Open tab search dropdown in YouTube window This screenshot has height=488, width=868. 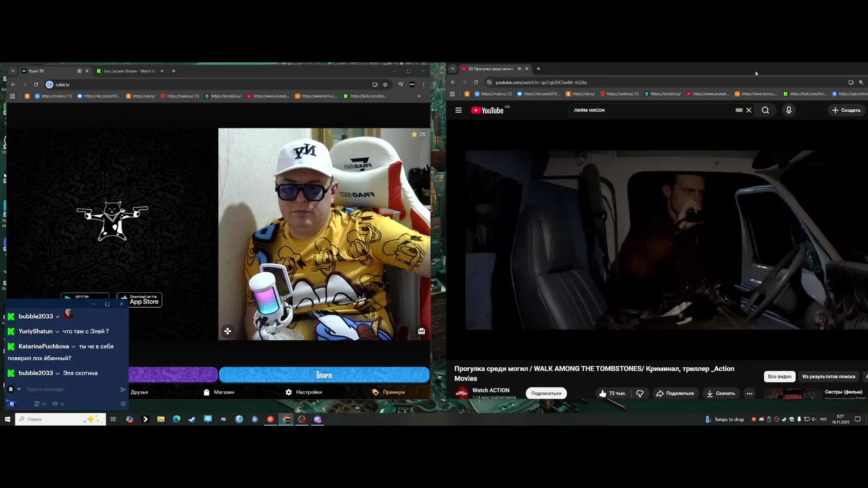click(x=452, y=68)
